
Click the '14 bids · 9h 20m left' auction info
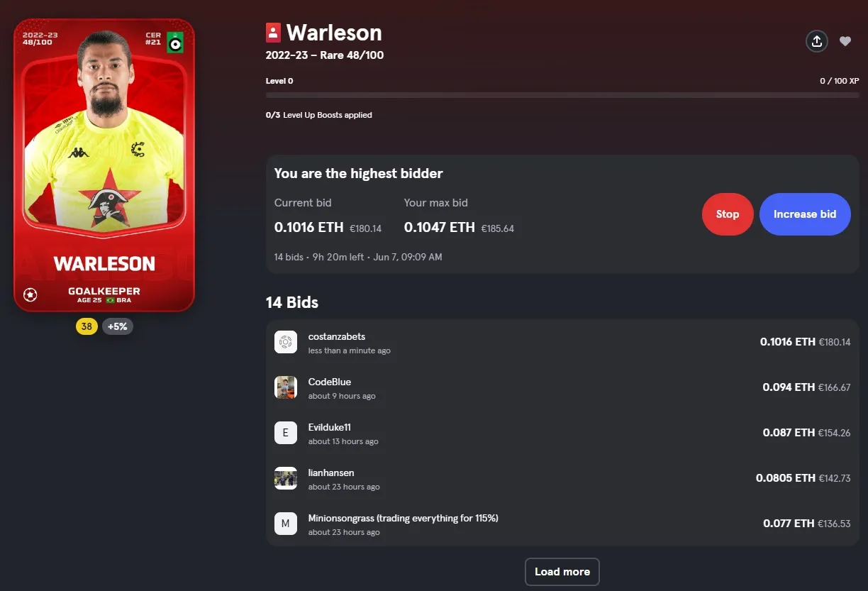click(358, 257)
